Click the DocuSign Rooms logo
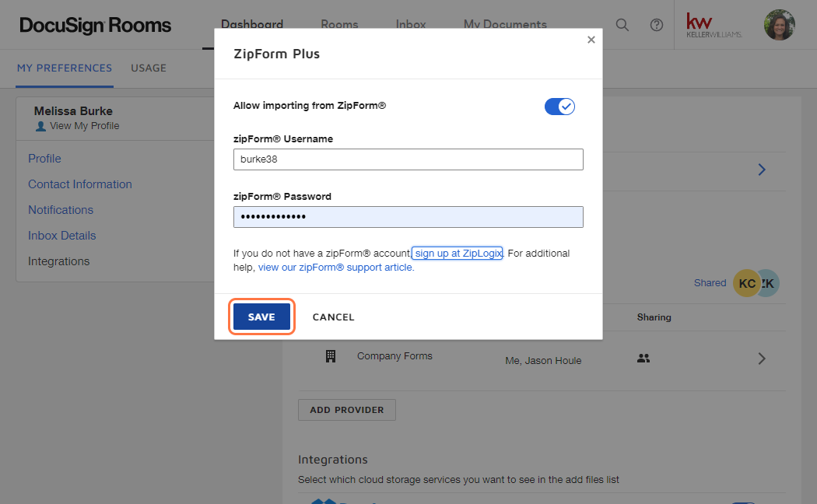817x504 pixels. [x=96, y=26]
